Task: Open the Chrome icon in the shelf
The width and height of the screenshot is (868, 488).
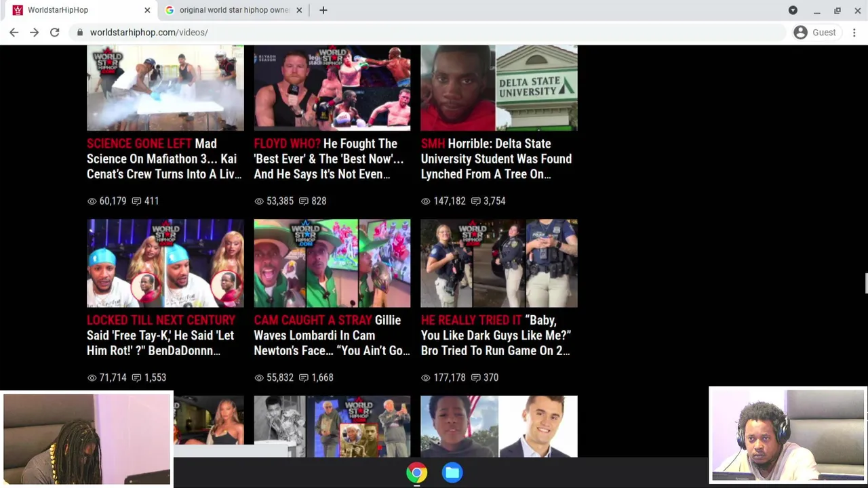Action: 417,472
